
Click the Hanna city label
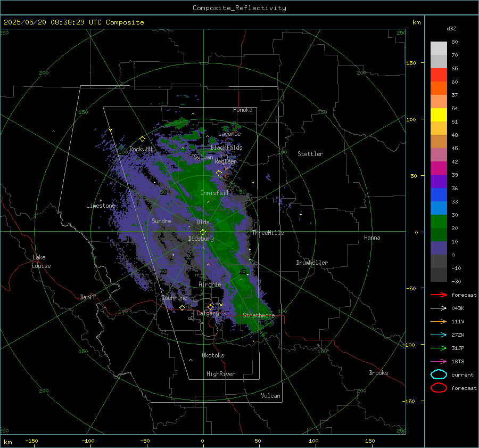tap(372, 238)
